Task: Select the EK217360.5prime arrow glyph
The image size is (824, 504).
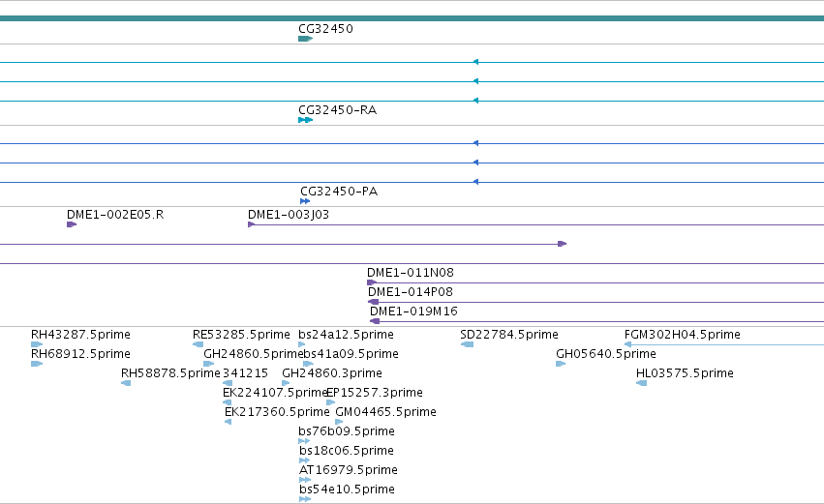Action: [x=229, y=423]
